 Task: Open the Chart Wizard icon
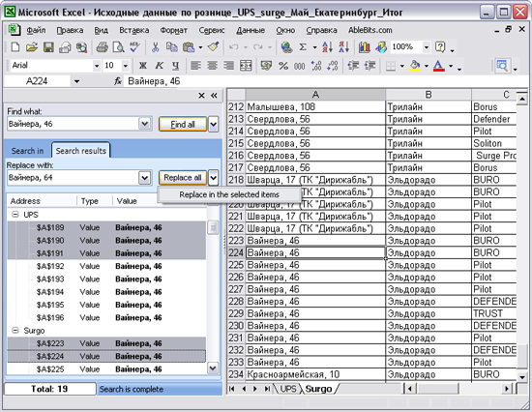coord(365,46)
